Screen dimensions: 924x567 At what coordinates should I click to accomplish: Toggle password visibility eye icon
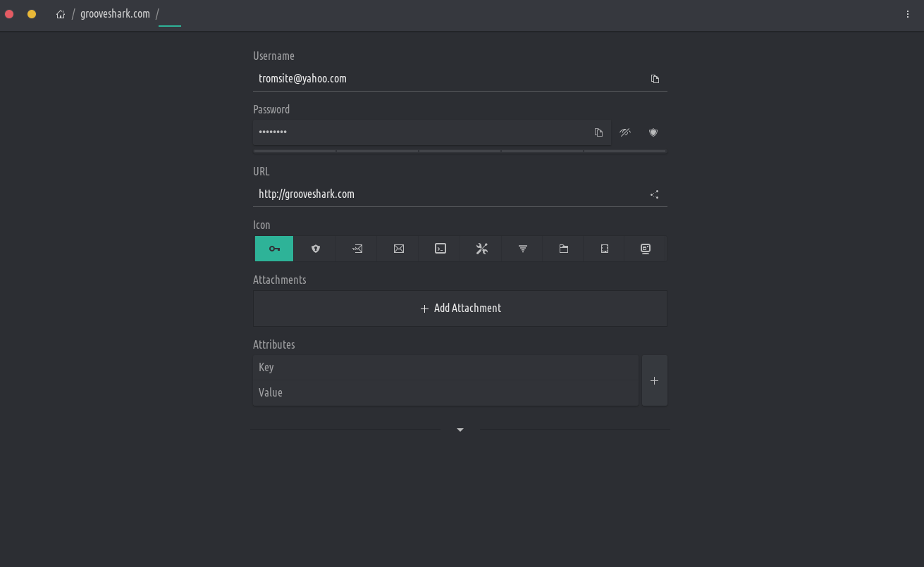(x=625, y=132)
